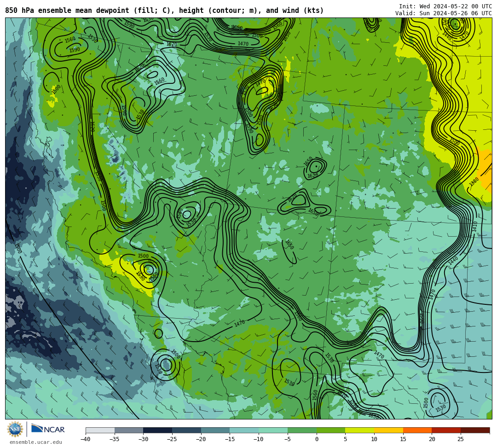The image size is (497, 448).
Task: Click the medium green swatch between -5 and 0
Action: click(302, 430)
